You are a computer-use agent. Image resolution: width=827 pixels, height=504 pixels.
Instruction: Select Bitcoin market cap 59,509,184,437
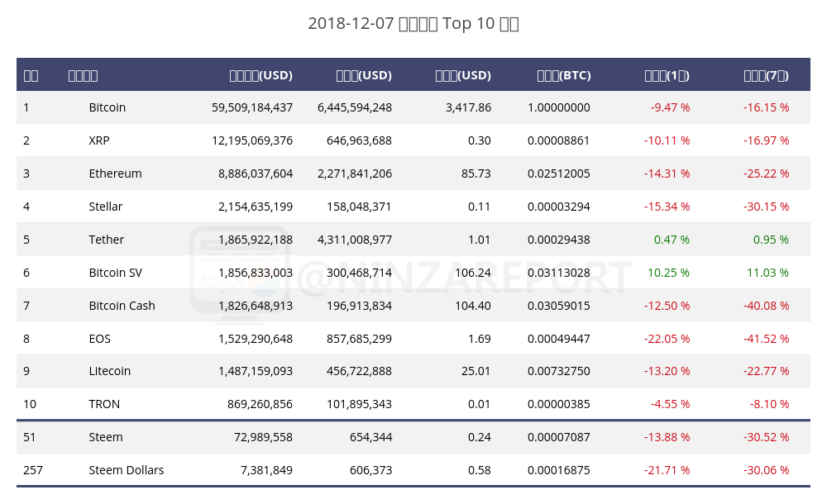pos(252,107)
